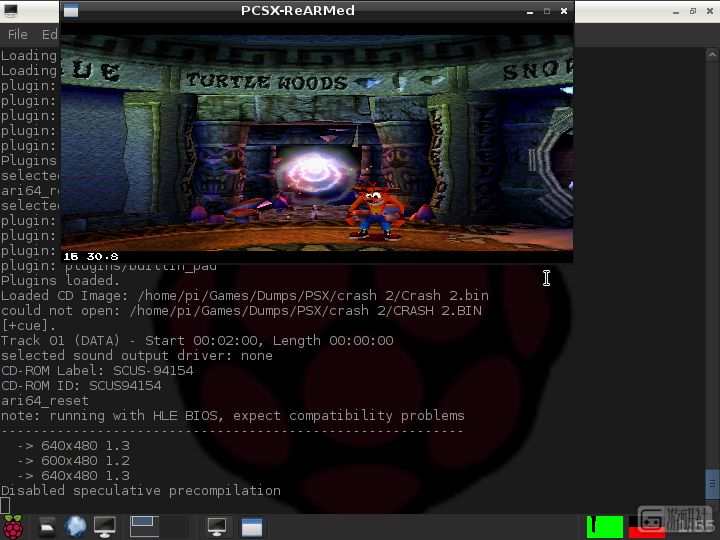Click the 'could not open' error line

pyautogui.click(x=242, y=311)
